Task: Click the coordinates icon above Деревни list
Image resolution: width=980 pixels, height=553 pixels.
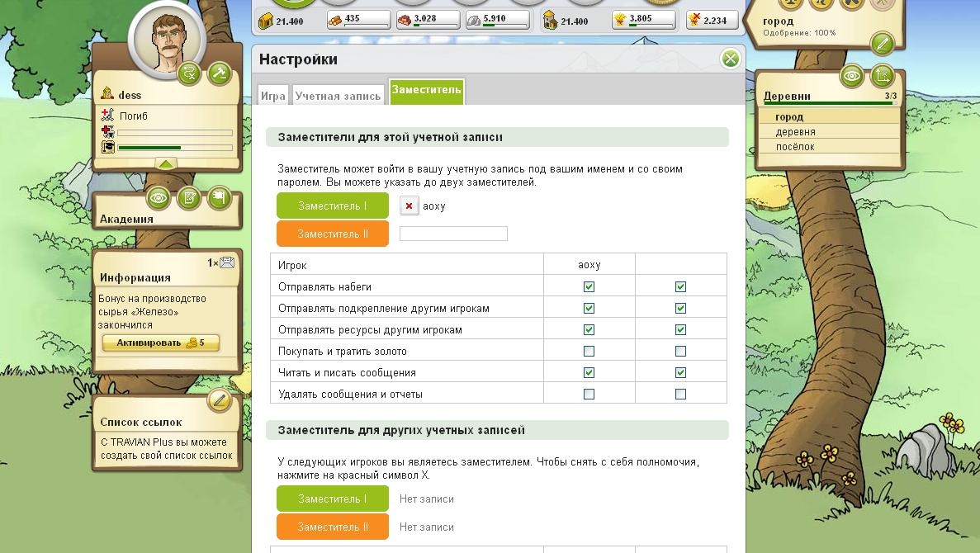Action: click(x=882, y=77)
